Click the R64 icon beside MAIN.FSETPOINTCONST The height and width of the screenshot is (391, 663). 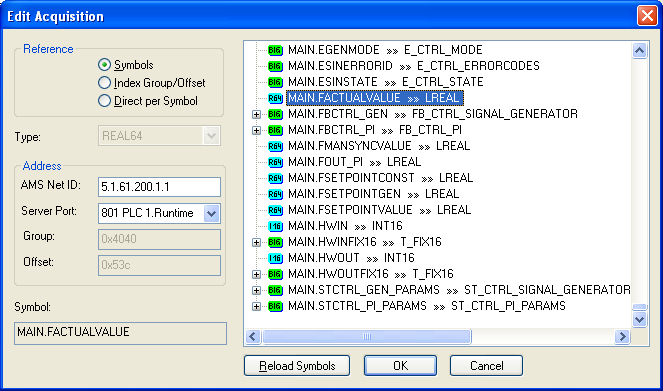pyautogui.click(x=275, y=178)
